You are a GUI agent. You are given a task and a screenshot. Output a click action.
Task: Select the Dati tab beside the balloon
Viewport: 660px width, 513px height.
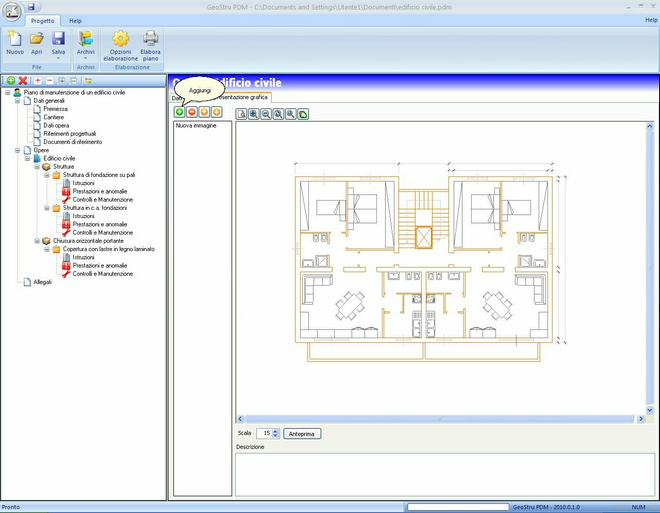tap(176, 98)
